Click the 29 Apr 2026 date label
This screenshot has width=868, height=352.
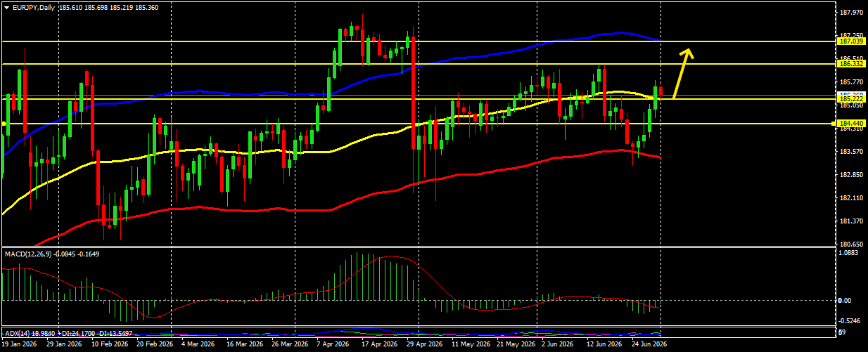[x=424, y=345]
